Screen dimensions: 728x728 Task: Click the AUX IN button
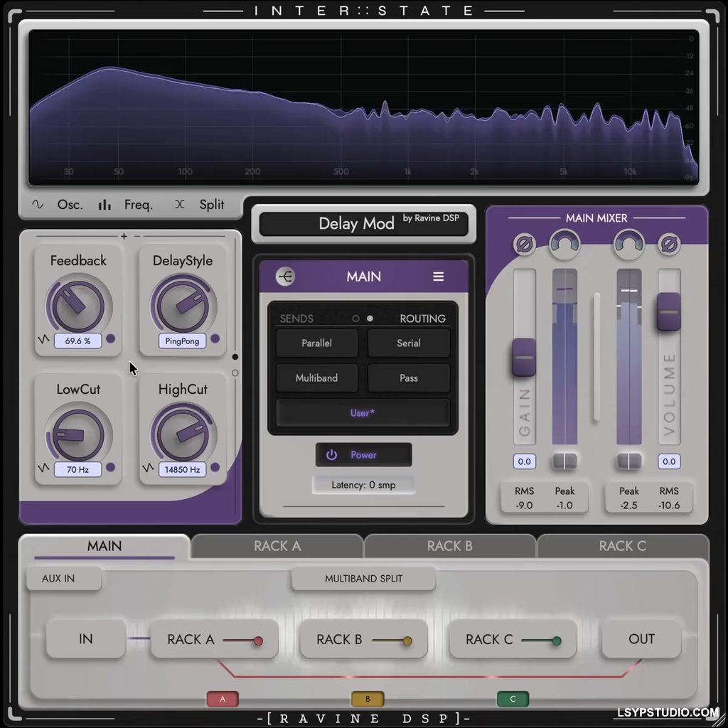[64, 579]
